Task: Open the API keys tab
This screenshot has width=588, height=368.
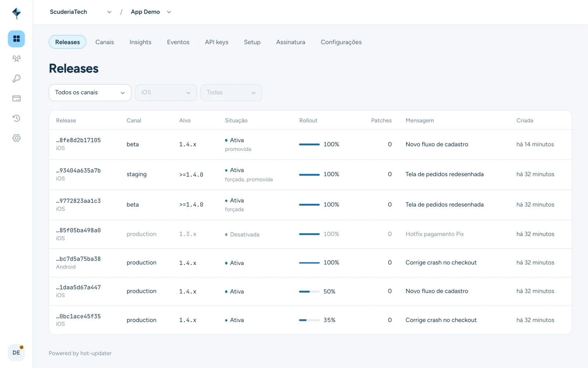Action: click(217, 42)
